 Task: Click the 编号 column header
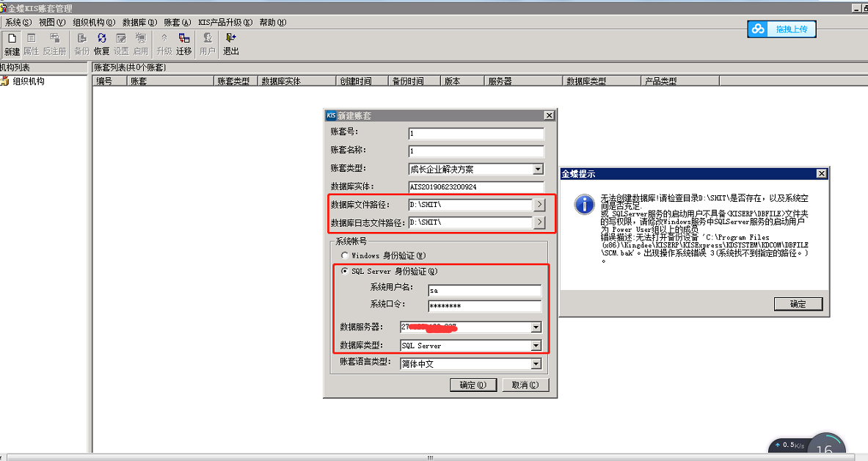pos(109,81)
